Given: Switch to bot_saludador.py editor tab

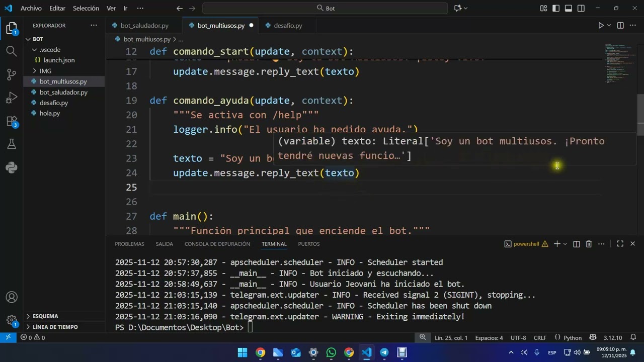Looking at the screenshot, I should pyautogui.click(x=144, y=25).
